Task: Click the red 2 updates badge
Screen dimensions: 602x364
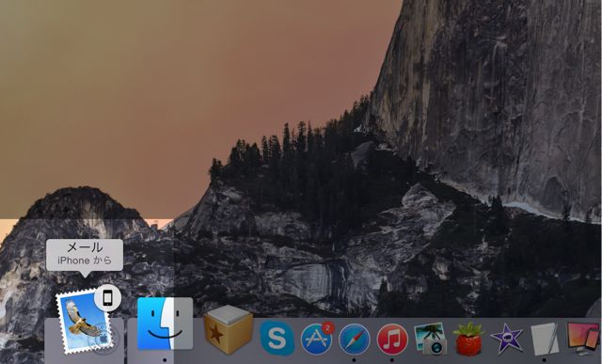Action: coord(328,327)
